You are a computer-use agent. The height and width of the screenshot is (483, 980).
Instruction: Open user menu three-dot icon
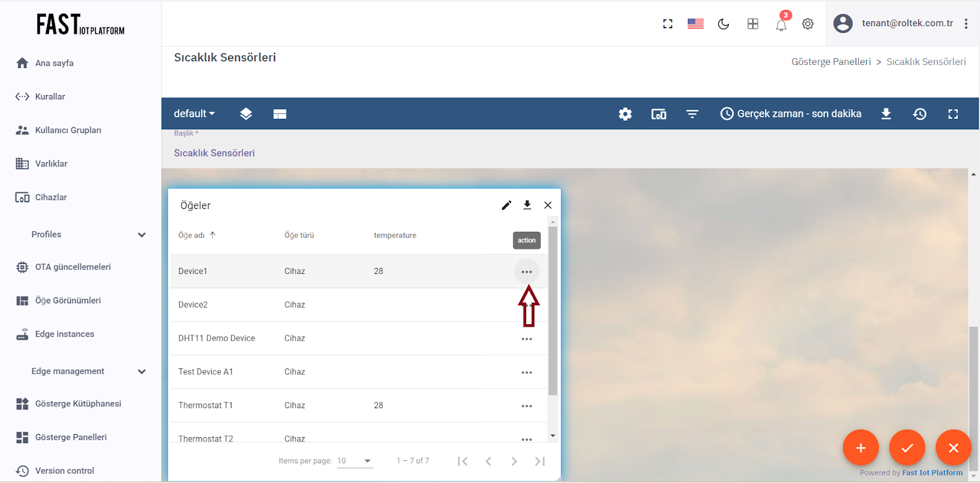click(x=966, y=24)
